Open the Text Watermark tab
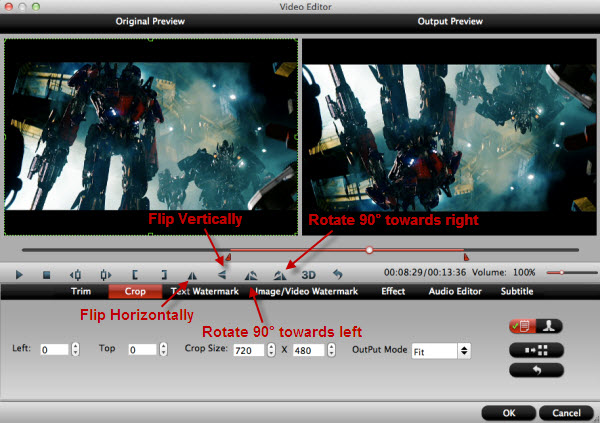This screenshot has height=423, width=600. (205, 291)
